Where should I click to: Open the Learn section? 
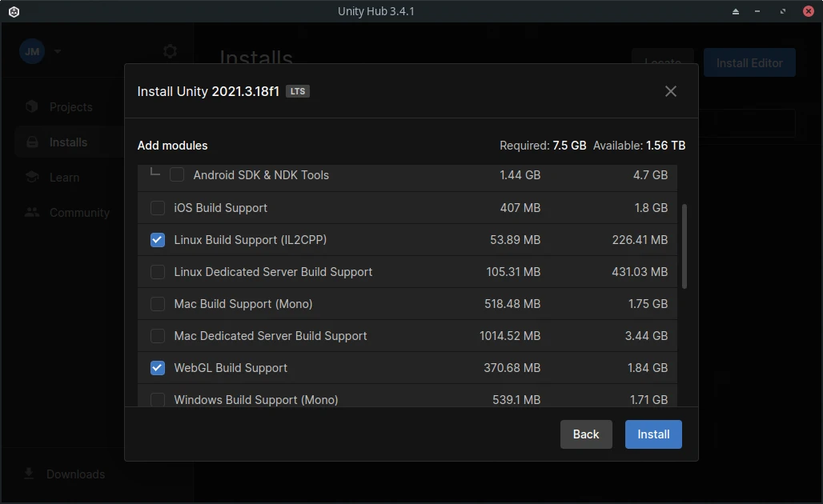coord(65,178)
